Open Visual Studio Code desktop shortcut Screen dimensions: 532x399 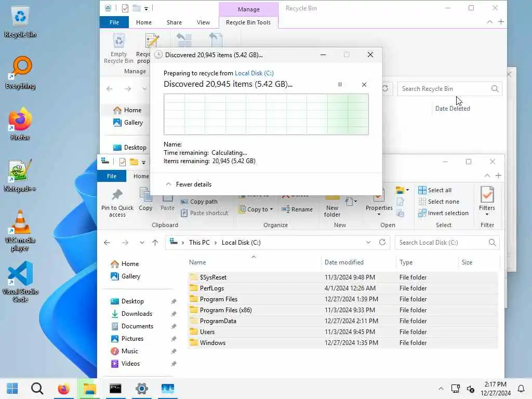[20, 281]
